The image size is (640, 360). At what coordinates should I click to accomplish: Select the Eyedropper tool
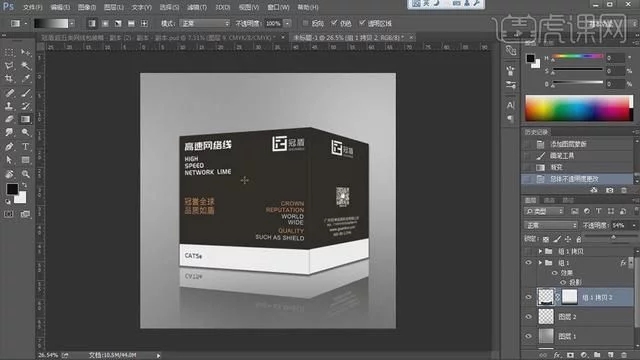[25, 79]
